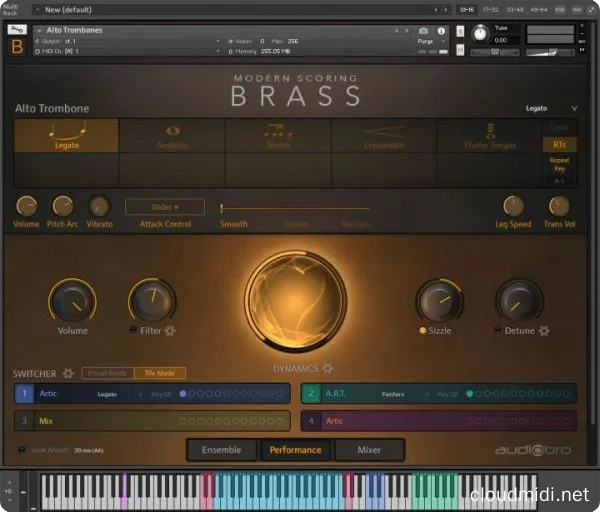Click the virtual piano keyboard
Screen dimensions: 600x512
[289, 492]
